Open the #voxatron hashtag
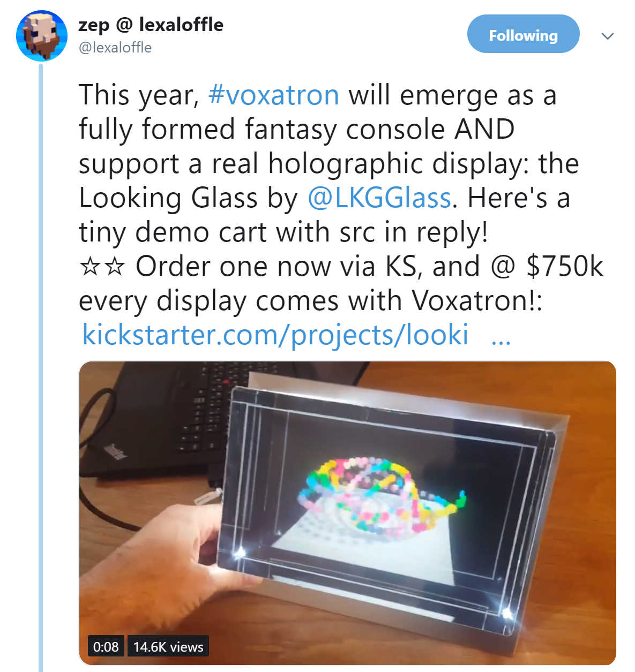 (x=274, y=95)
